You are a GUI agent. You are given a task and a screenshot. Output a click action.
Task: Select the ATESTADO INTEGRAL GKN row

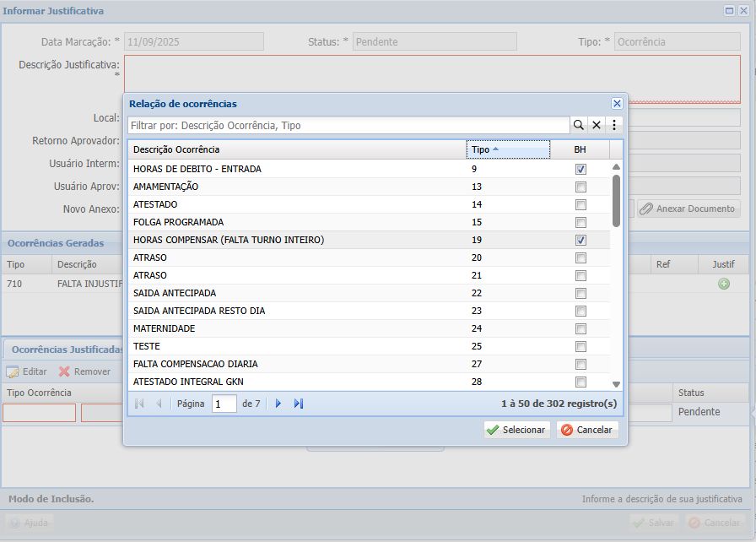click(x=369, y=382)
